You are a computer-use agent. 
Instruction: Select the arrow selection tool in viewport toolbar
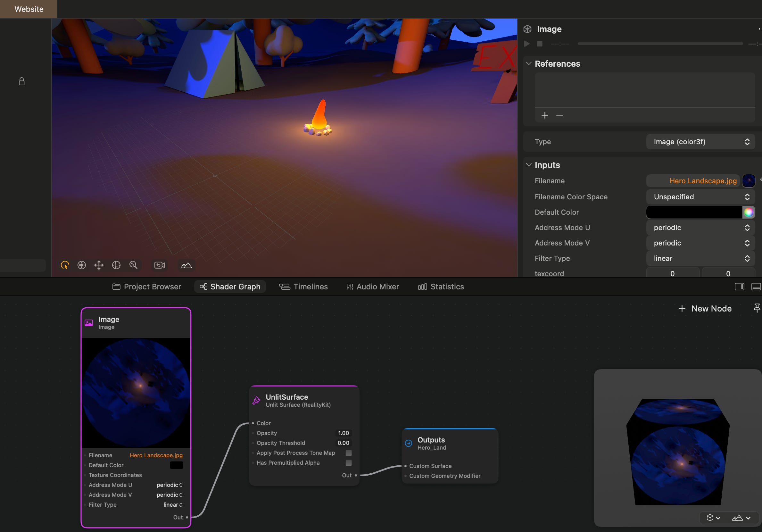[x=65, y=265]
